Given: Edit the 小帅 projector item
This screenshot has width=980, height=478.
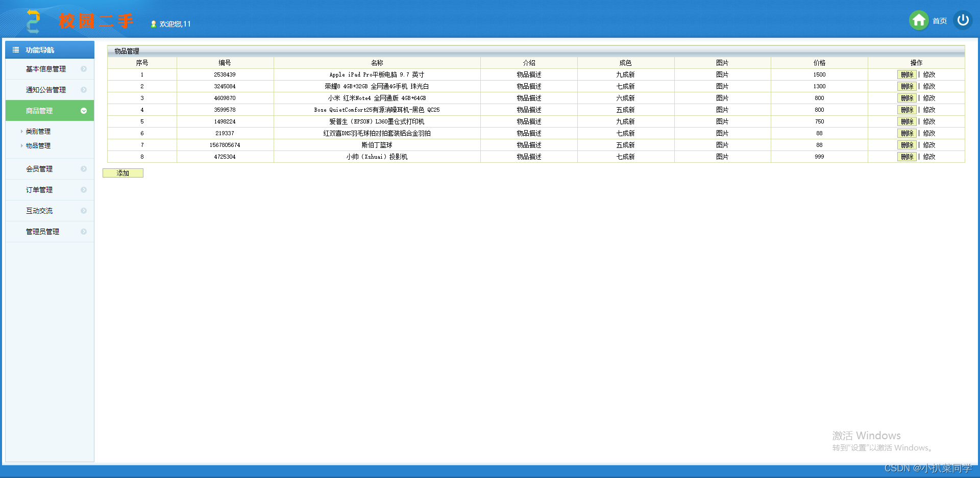Looking at the screenshot, I should [929, 157].
